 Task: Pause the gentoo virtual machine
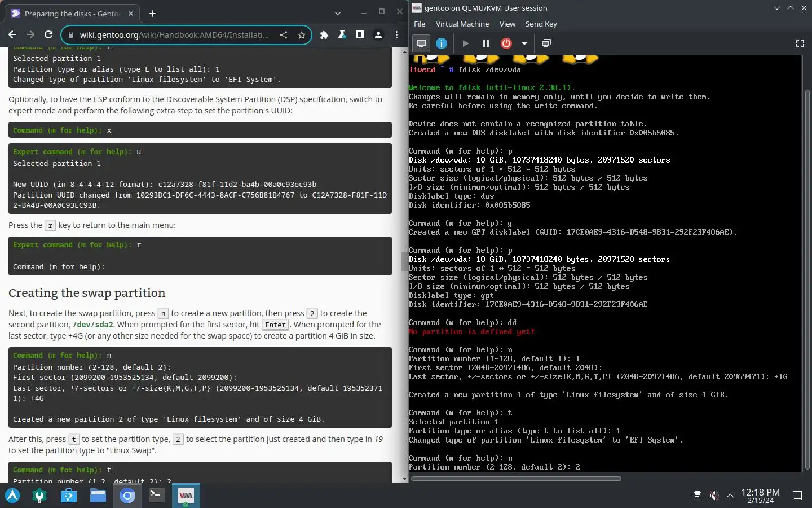click(486, 43)
